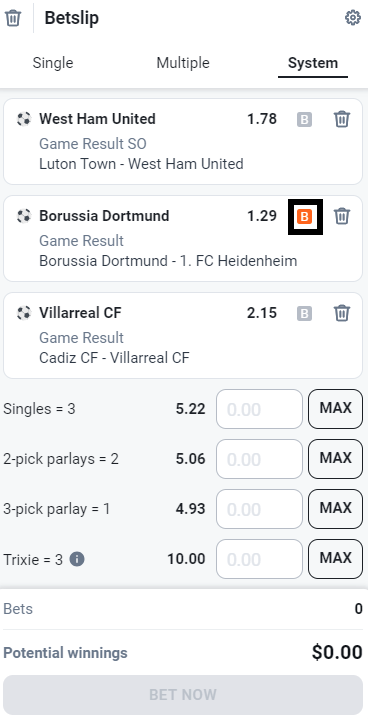Viewport: 368px width, 719px height.
Task: Enable banker for Villarreal CF
Action: [x=304, y=314]
